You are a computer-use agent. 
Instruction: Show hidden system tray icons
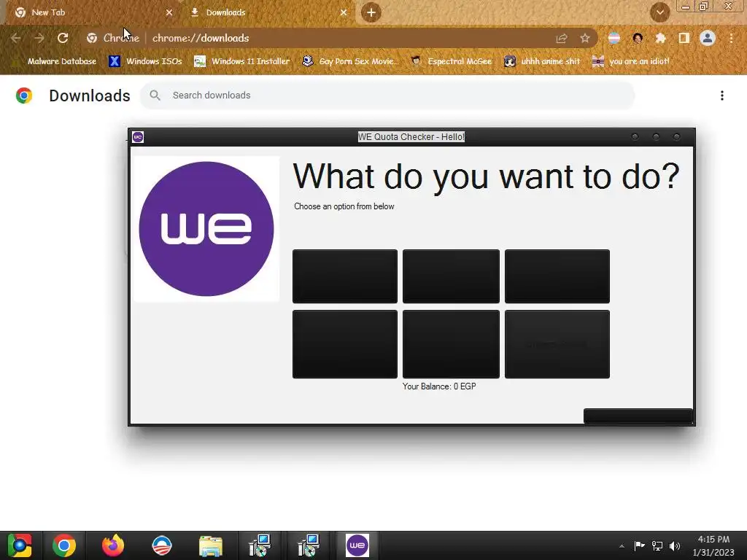[x=622, y=546]
